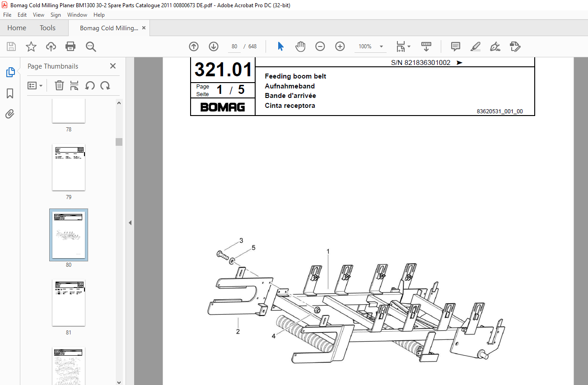Open the Sign menu
This screenshot has width=588, height=385.
[56, 15]
